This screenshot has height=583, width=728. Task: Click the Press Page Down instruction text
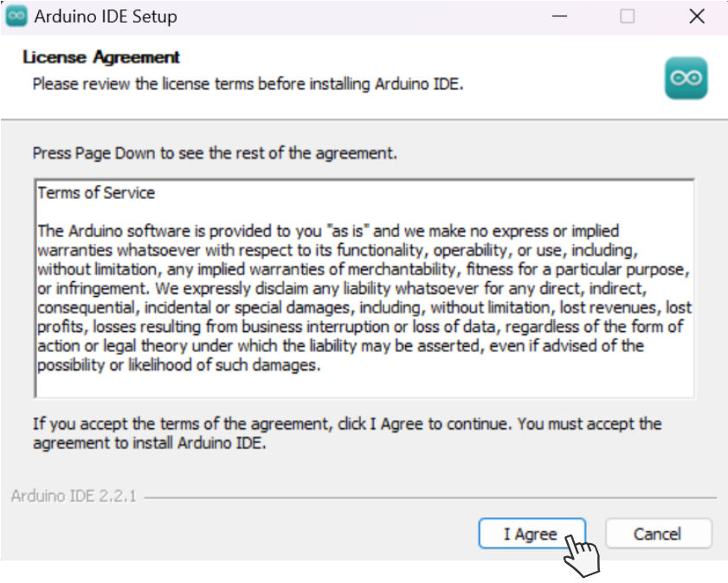tap(215, 153)
